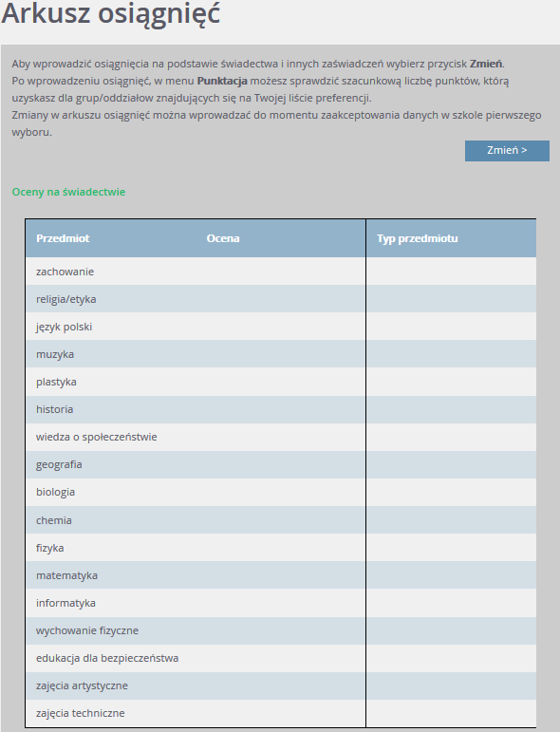The image size is (560, 732).
Task: Click the Zmień > button
Action: 507,151
